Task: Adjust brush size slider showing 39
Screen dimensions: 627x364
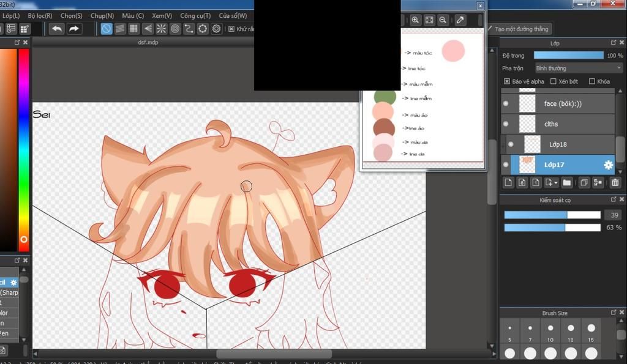Action: (552, 215)
